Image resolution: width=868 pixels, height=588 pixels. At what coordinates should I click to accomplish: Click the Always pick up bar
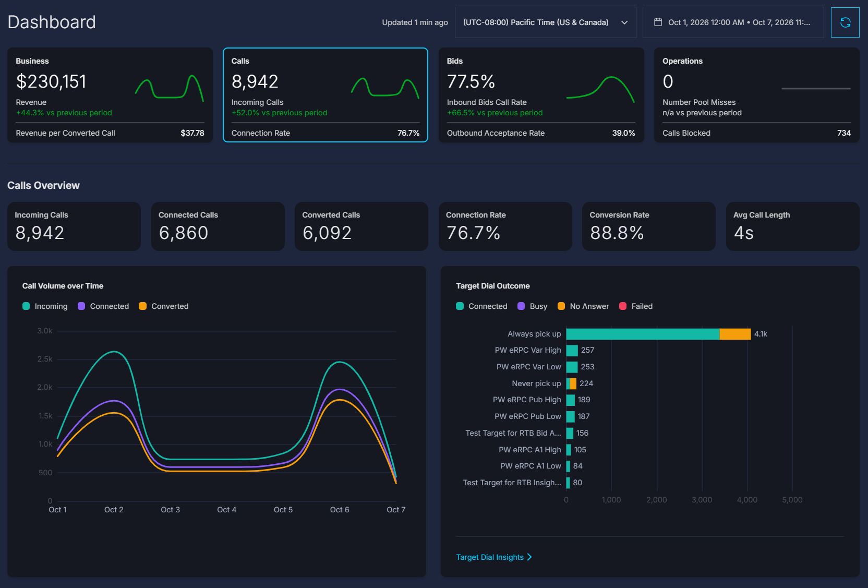click(658, 334)
